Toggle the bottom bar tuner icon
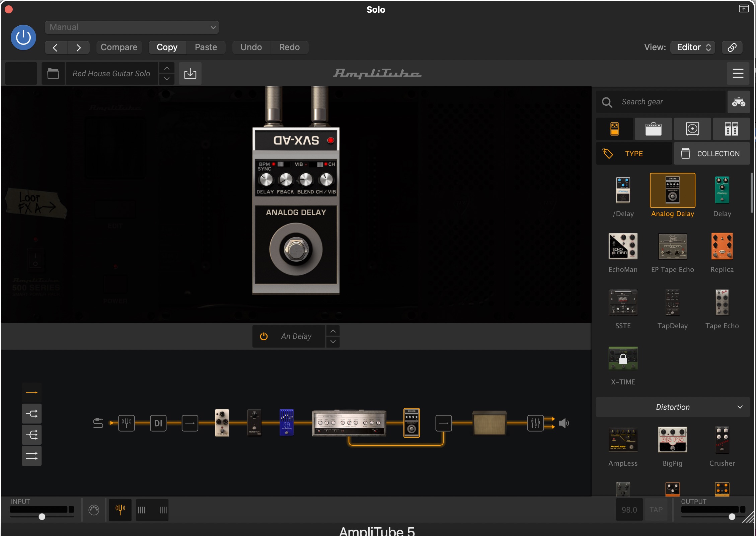The width and height of the screenshot is (756, 536). click(x=120, y=510)
